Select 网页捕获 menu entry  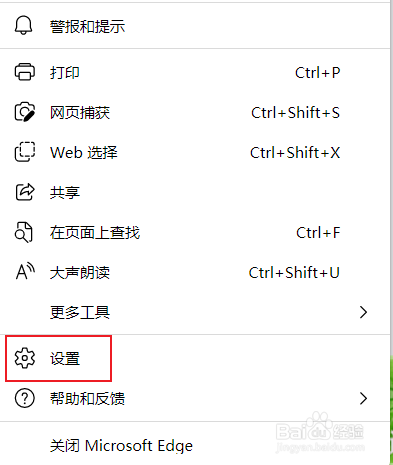pyautogui.click(x=195, y=112)
